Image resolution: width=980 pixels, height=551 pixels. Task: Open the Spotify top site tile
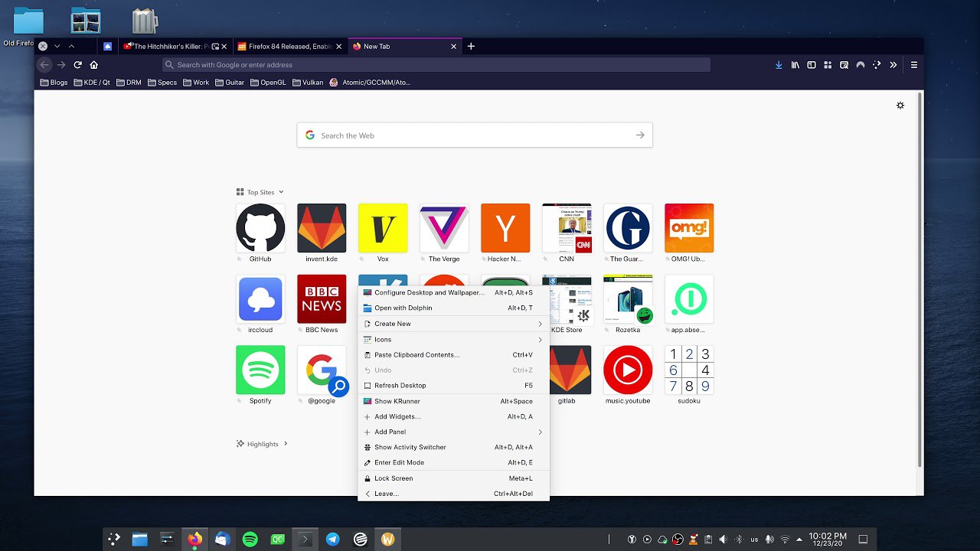260,370
